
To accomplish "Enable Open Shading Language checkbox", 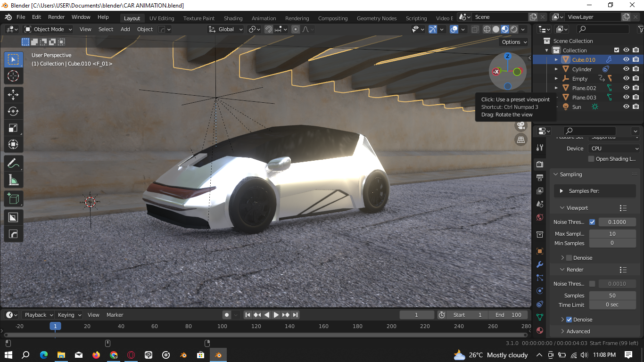I will (591, 159).
